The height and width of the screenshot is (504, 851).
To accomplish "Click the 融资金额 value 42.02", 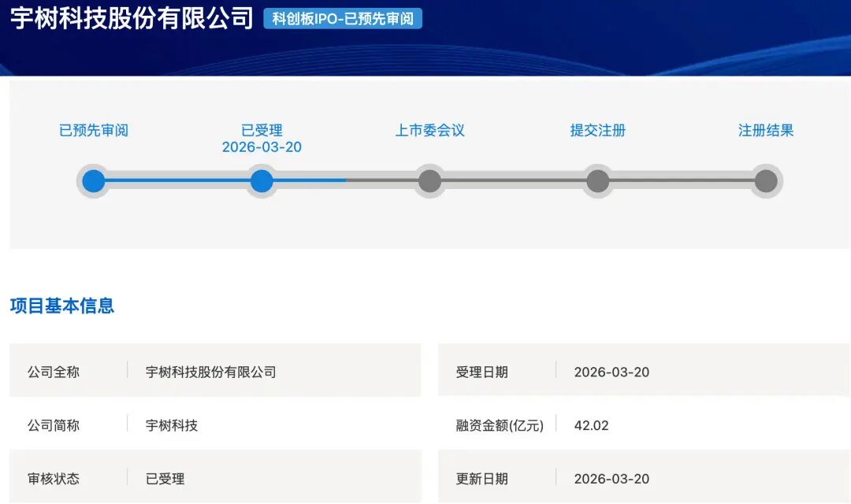I will pyautogui.click(x=591, y=425).
